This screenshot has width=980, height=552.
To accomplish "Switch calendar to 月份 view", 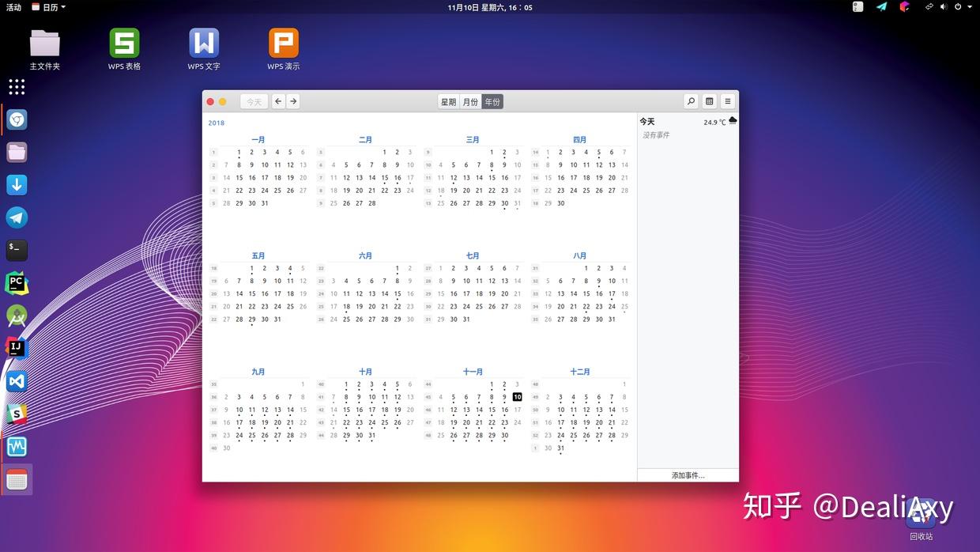I will click(469, 101).
